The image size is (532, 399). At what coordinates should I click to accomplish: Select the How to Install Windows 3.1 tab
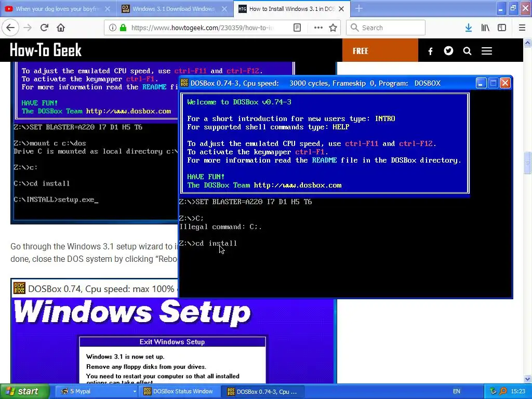tap(292, 9)
